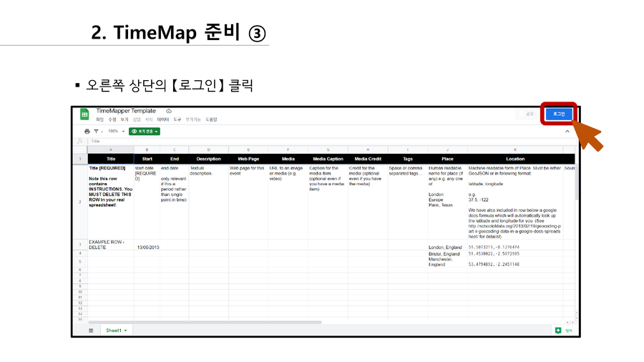Click the green Explore icon at bottom right
Screen dimensions: 644x362
click(x=558, y=331)
